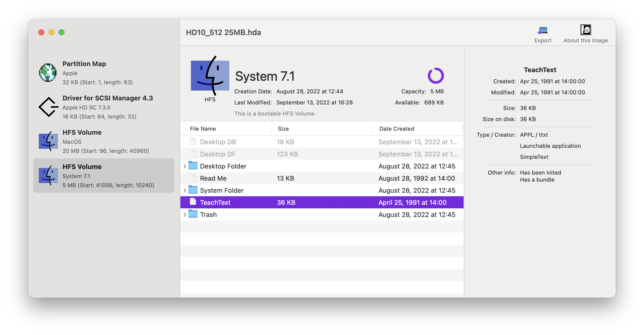Screen dimensions: 644x335
Task: Click April 25, 1991 date cell
Action: pos(412,203)
